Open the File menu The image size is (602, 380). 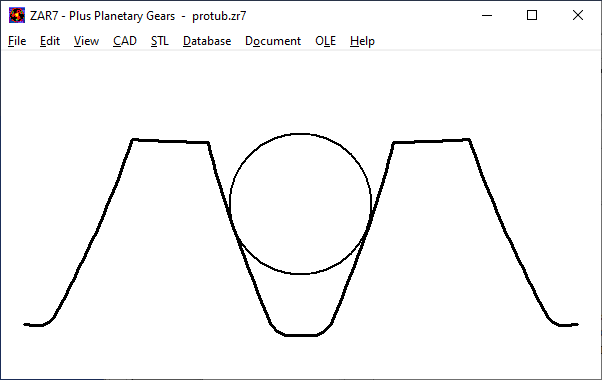(17, 41)
